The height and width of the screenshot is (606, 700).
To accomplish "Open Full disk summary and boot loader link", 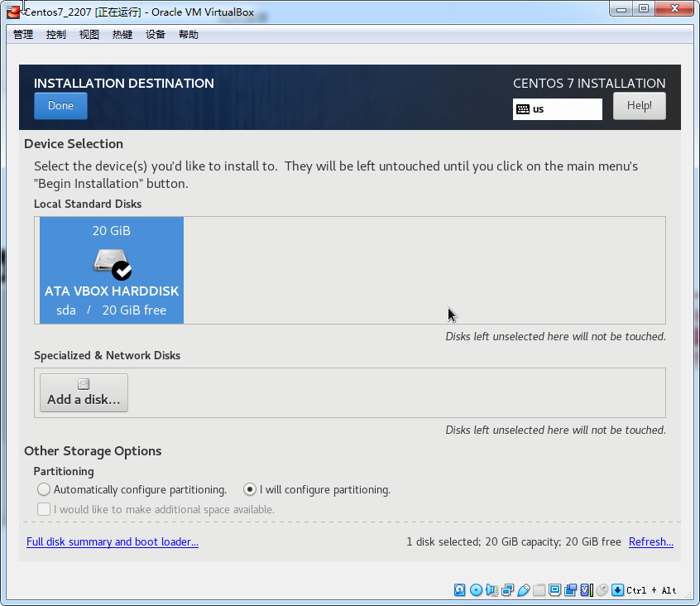I will click(x=113, y=542).
